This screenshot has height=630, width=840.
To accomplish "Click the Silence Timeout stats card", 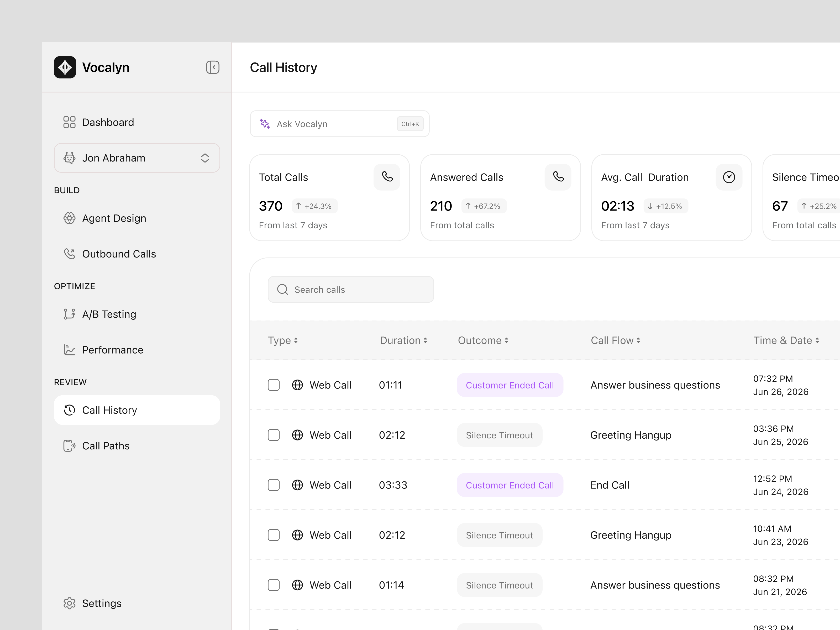I will [801, 197].
